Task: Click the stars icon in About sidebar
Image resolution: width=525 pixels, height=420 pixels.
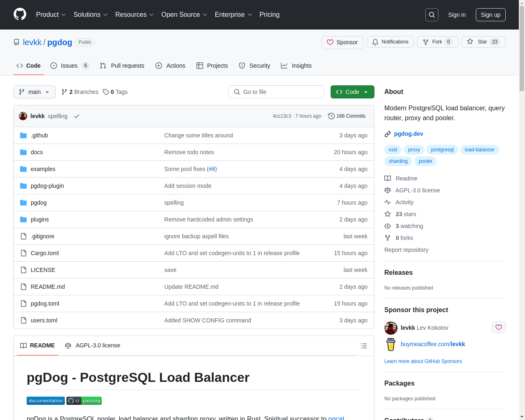Action: (388, 214)
